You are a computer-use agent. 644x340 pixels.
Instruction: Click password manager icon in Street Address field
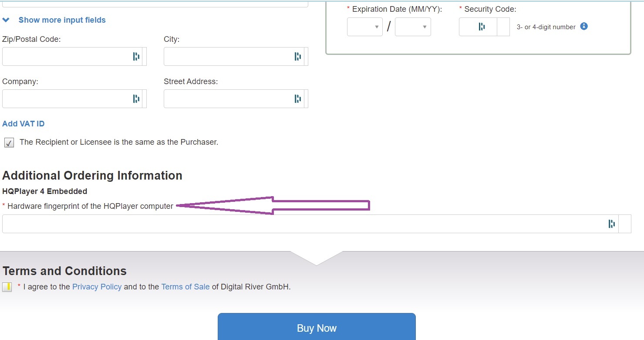(x=298, y=99)
